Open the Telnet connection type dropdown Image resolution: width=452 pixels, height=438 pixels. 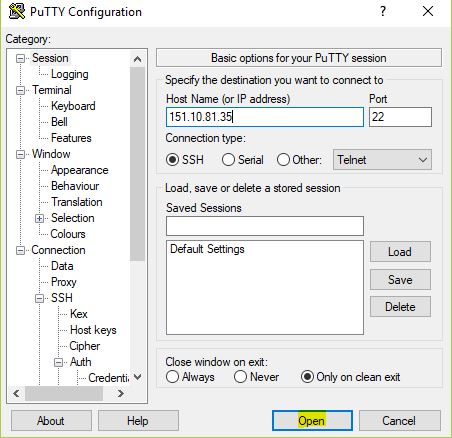pyautogui.click(x=382, y=160)
